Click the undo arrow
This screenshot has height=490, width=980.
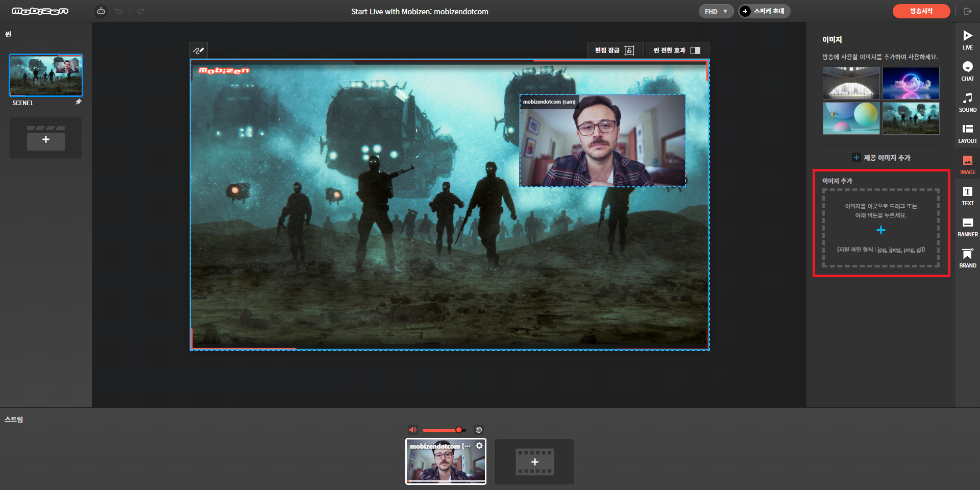[118, 11]
